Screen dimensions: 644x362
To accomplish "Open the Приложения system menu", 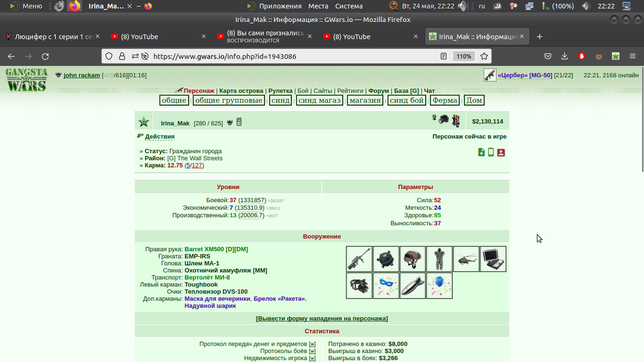I will [280, 6].
